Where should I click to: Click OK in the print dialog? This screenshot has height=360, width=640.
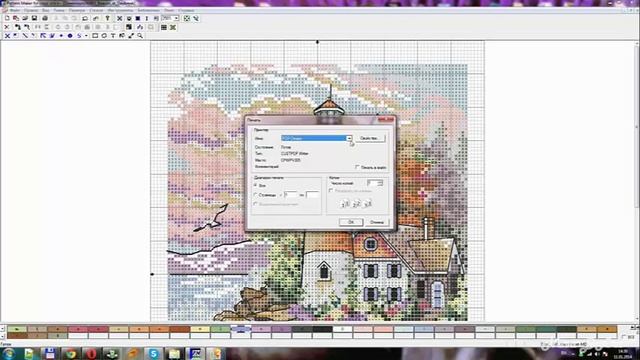[x=351, y=222]
